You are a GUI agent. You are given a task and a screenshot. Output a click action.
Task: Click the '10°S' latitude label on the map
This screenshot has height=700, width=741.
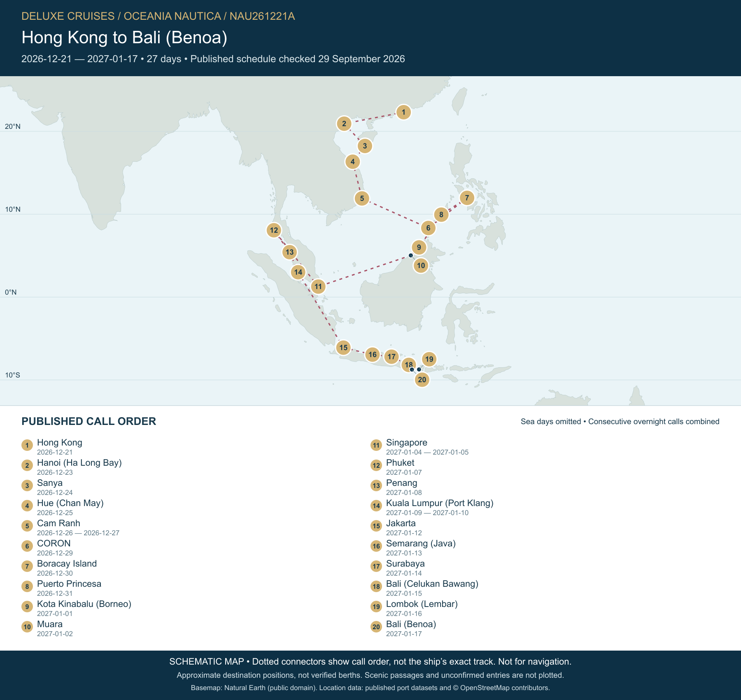click(x=13, y=375)
